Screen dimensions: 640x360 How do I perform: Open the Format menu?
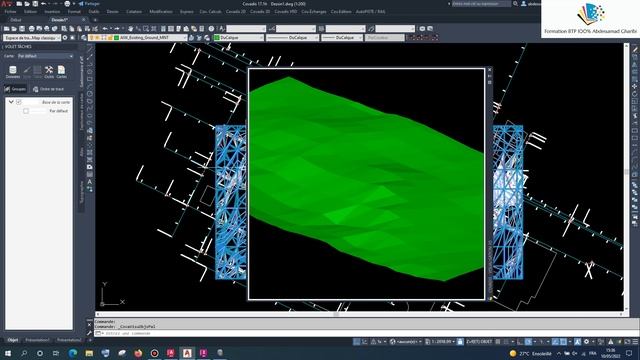[x=74, y=12]
